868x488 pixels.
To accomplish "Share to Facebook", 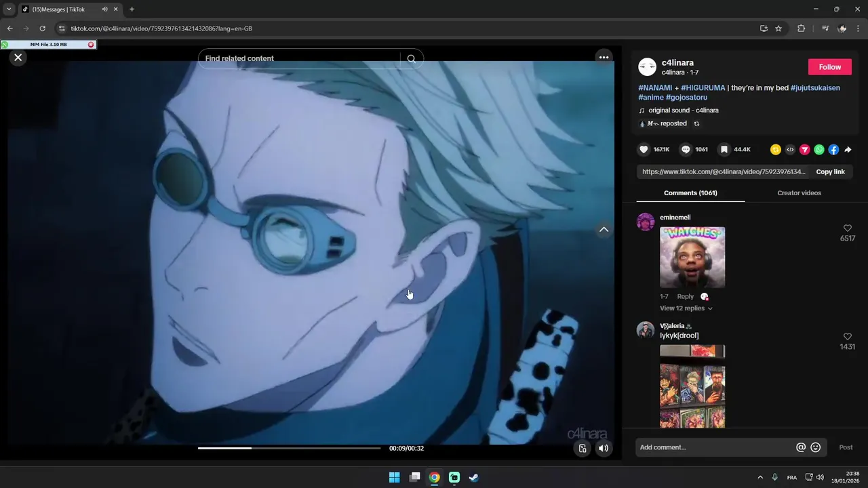I will 833,150.
